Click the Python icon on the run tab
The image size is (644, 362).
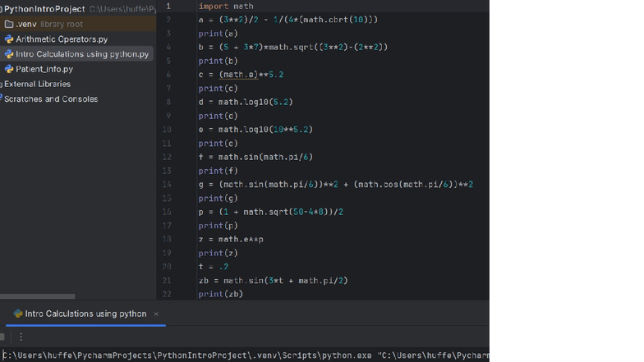18,314
